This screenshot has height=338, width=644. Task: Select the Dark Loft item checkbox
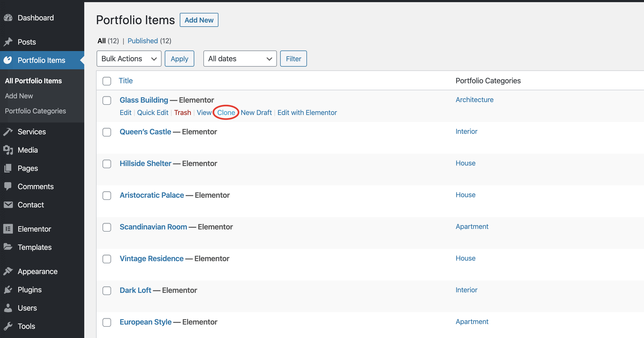point(107,291)
